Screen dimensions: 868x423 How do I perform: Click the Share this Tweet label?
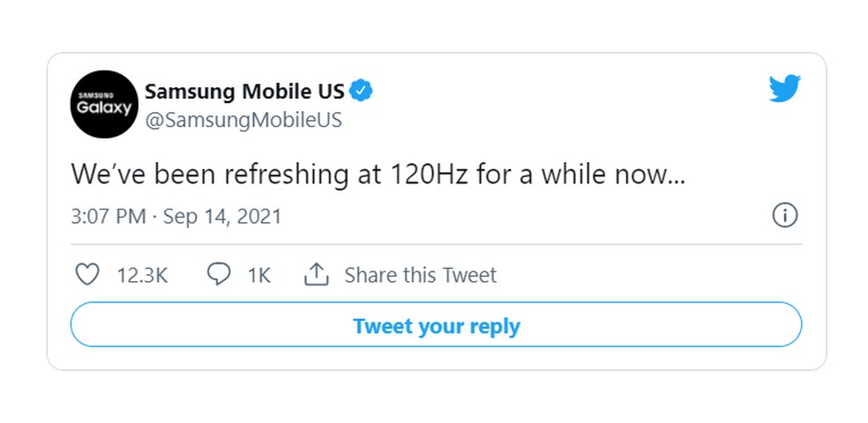420,275
